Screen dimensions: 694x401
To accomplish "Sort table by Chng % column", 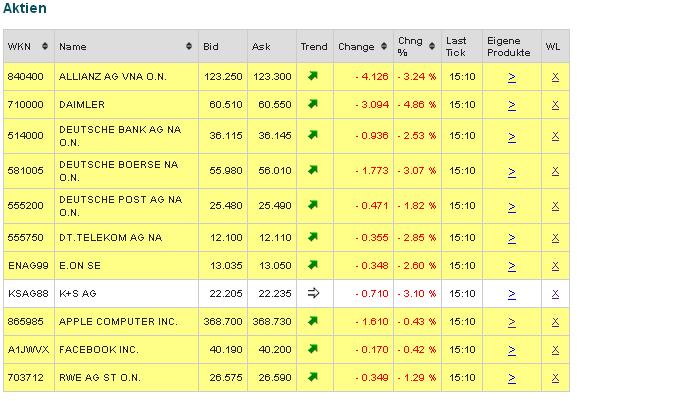I will pyautogui.click(x=434, y=47).
